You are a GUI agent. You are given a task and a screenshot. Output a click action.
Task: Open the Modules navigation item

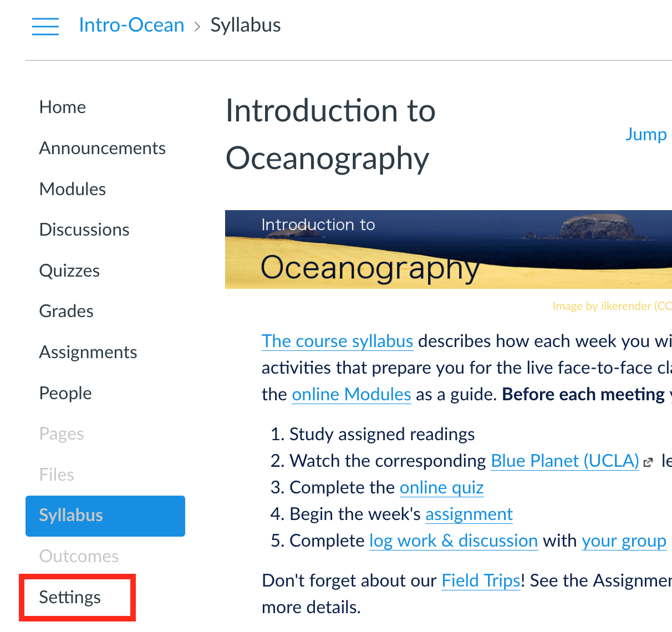pos(73,189)
